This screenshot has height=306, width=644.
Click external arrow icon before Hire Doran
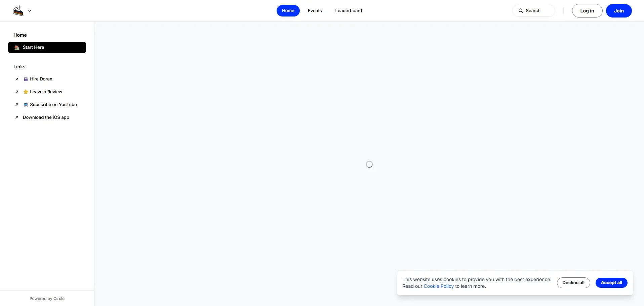point(17,79)
